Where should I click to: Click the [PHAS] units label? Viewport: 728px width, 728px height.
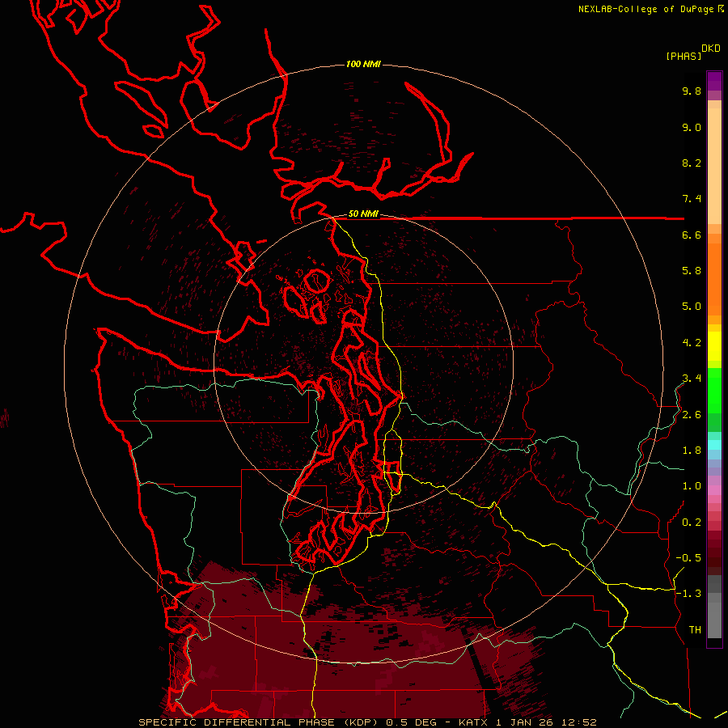[684, 56]
